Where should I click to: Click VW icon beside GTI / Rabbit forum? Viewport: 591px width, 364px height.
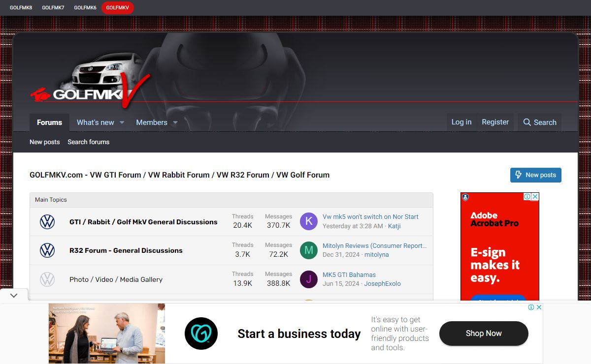tap(47, 222)
